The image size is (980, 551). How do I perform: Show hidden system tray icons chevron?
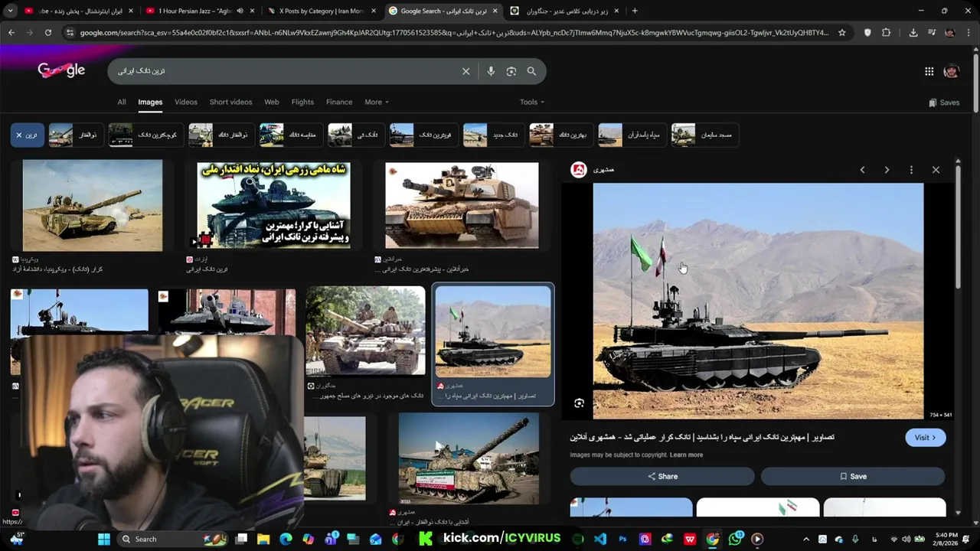pyautogui.click(x=806, y=539)
